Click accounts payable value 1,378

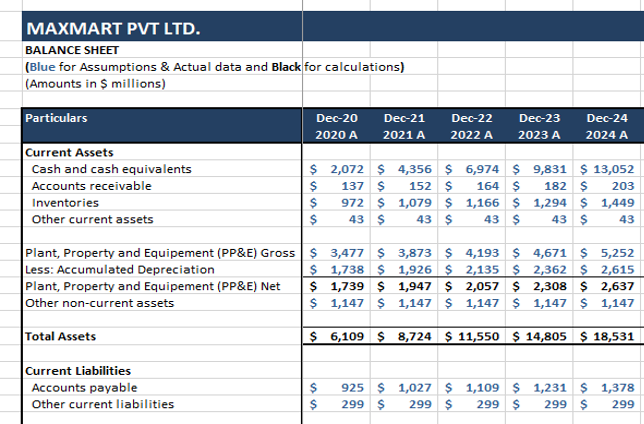618,388
